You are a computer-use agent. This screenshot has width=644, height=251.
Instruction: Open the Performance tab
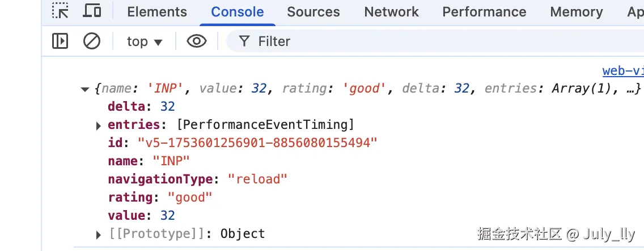[x=484, y=12]
